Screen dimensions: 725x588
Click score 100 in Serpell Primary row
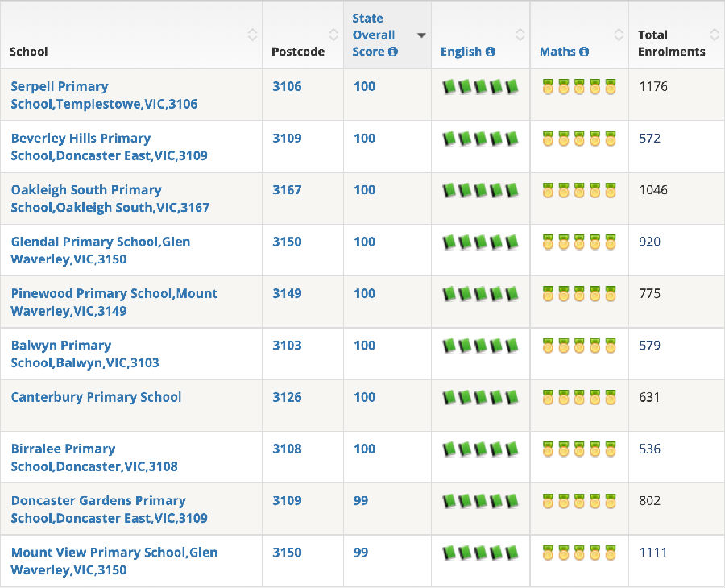tap(364, 86)
